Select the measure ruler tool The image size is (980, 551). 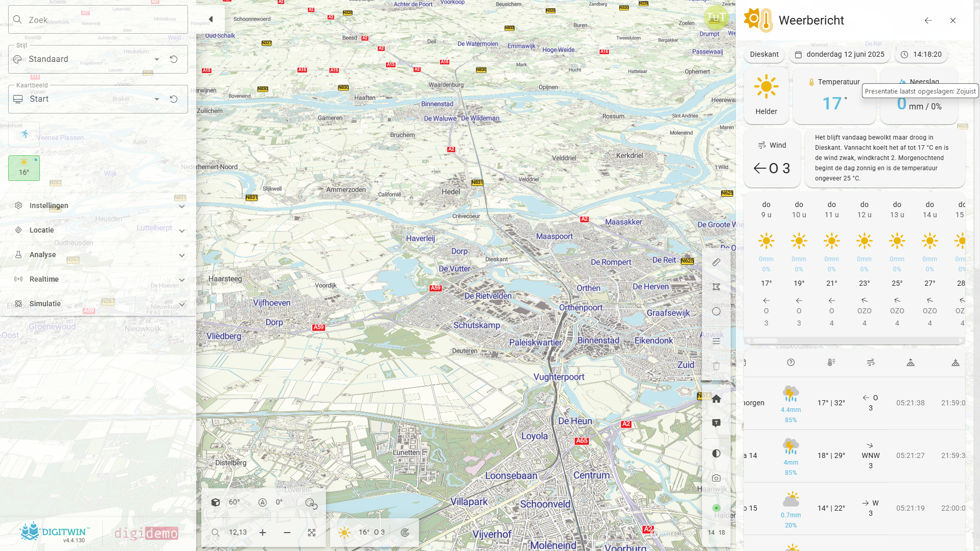[x=716, y=262]
